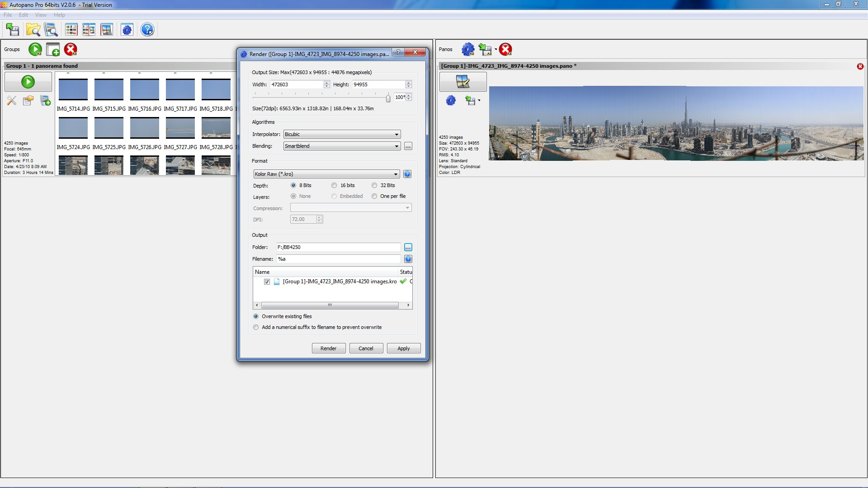Open the Interpolator Bicubic dropdown
Image resolution: width=868 pixels, height=488 pixels.
coord(342,134)
